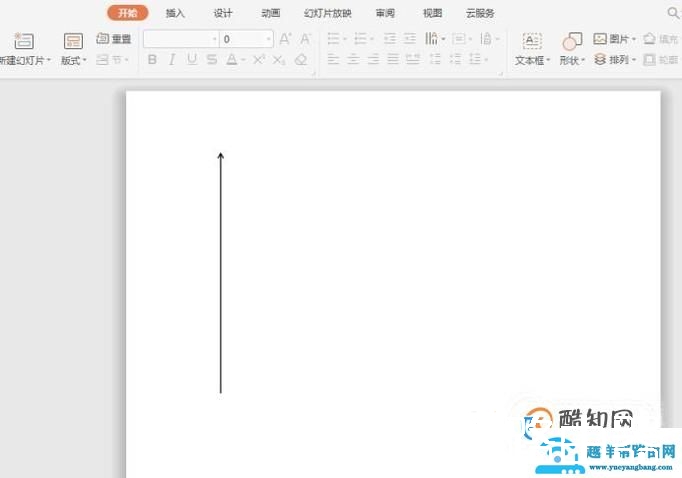682x478 pixels.
Task: Click the shapes (形状) icon
Action: pos(572,41)
